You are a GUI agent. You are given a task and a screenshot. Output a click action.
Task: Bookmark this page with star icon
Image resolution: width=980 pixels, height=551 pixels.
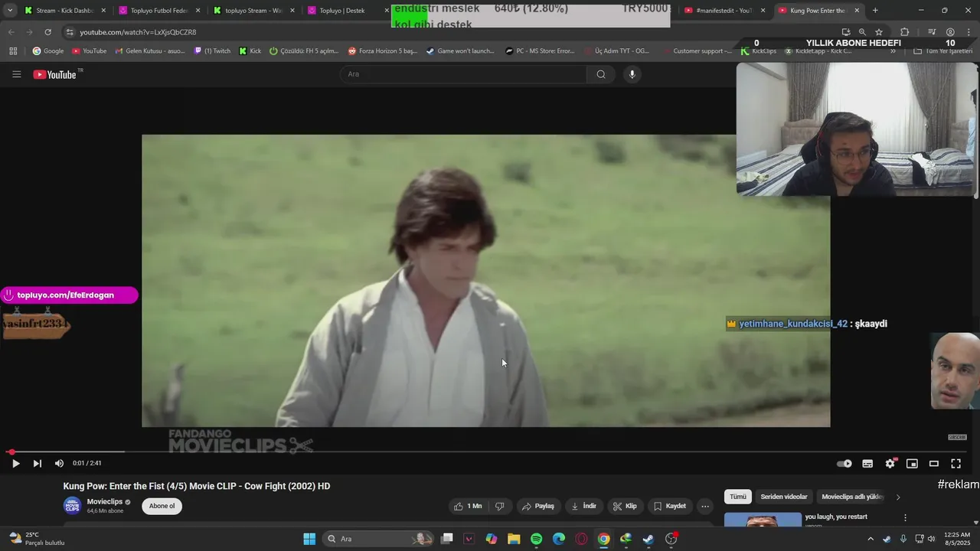pyautogui.click(x=879, y=32)
